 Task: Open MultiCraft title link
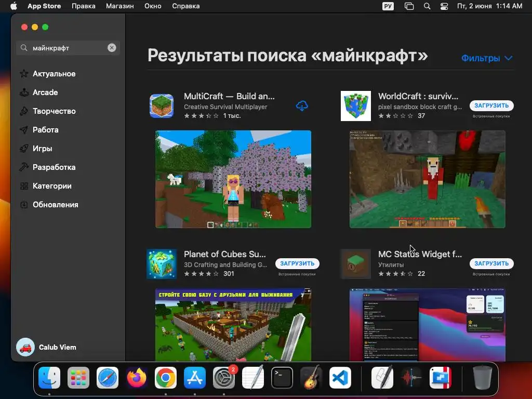pos(229,96)
